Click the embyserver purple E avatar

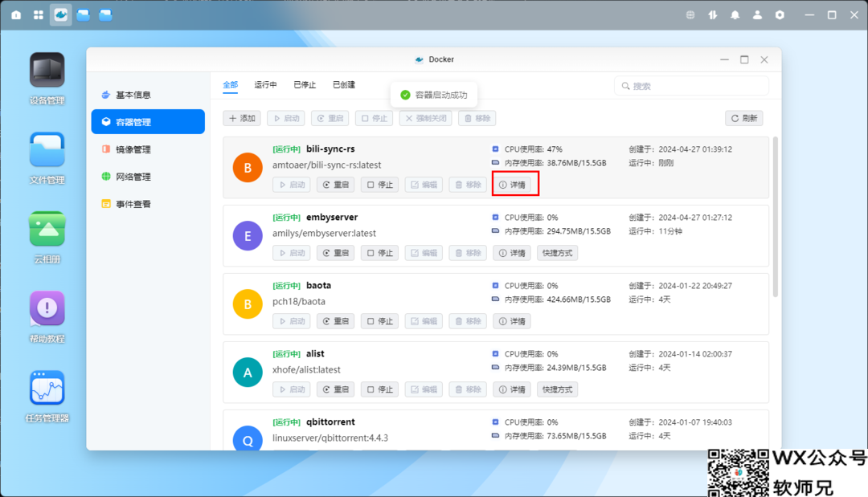pos(248,236)
